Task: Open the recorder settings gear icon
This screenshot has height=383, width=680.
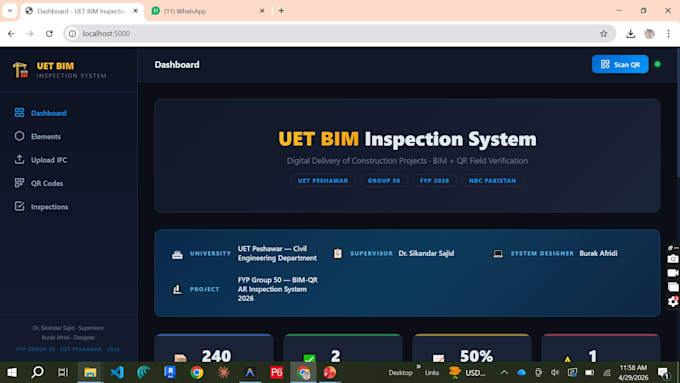Action: pyautogui.click(x=673, y=301)
